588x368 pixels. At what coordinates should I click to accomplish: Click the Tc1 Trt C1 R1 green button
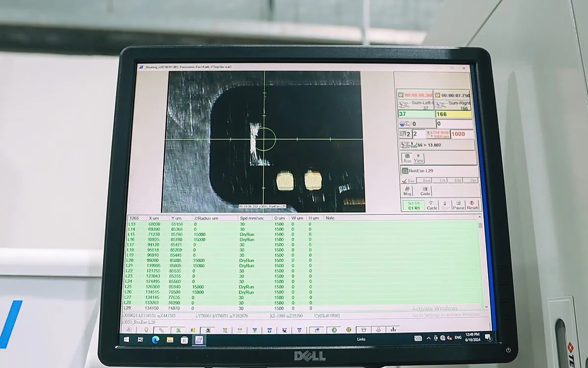414,205
